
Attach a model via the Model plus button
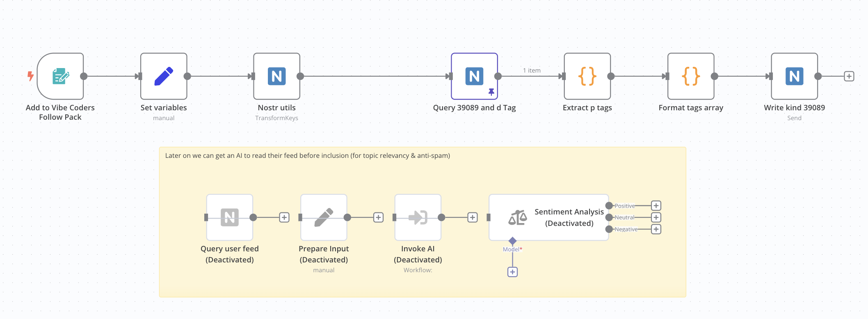coord(512,272)
